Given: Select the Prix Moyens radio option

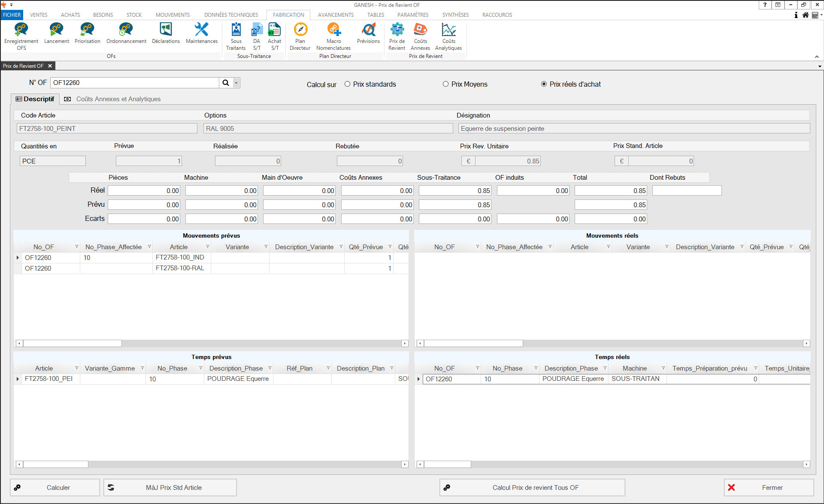Looking at the screenshot, I should point(446,84).
